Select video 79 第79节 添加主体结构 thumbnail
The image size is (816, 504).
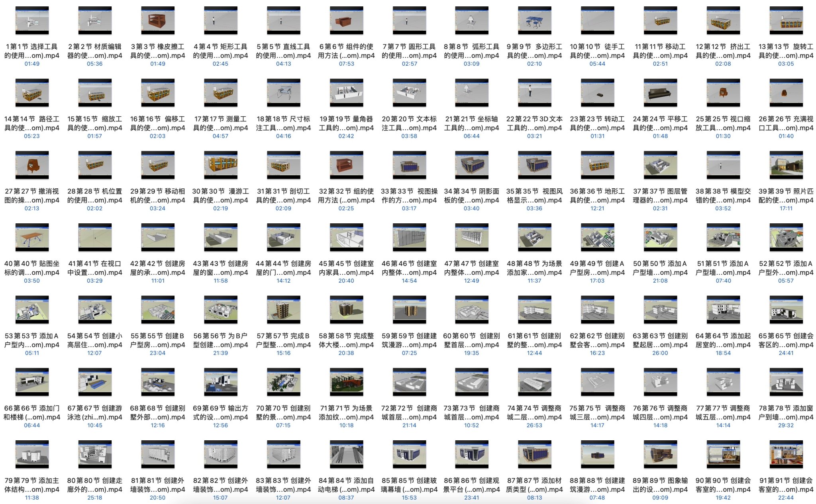tap(32, 455)
